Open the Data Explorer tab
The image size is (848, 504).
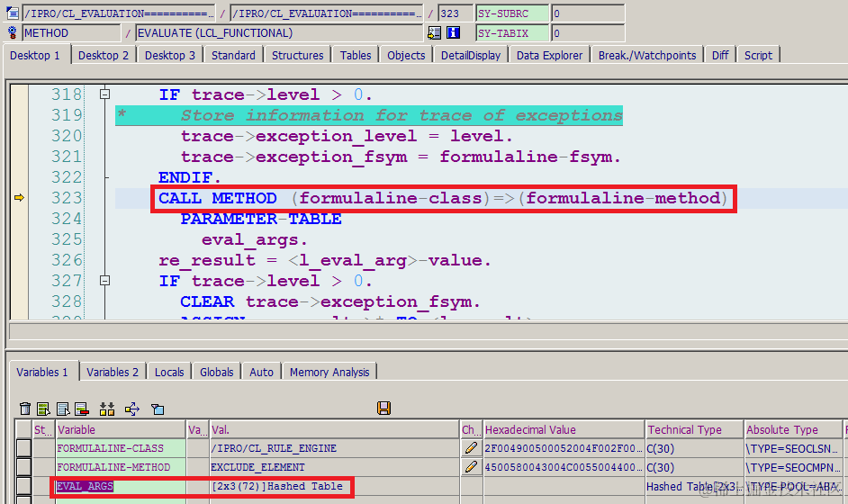tap(549, 55)
